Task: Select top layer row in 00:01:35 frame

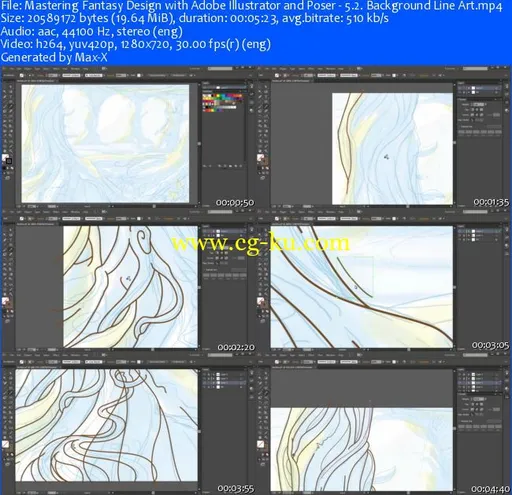Action: 479,88
